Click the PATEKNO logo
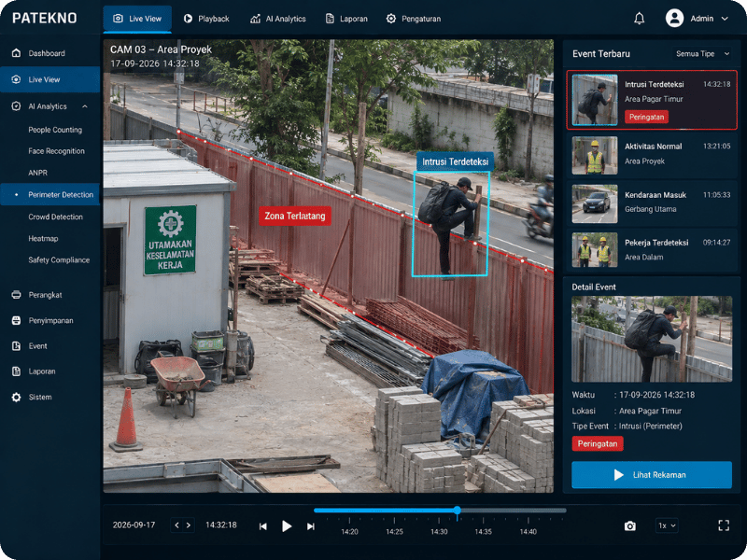747x560 pixels. [x=44, y=18]
